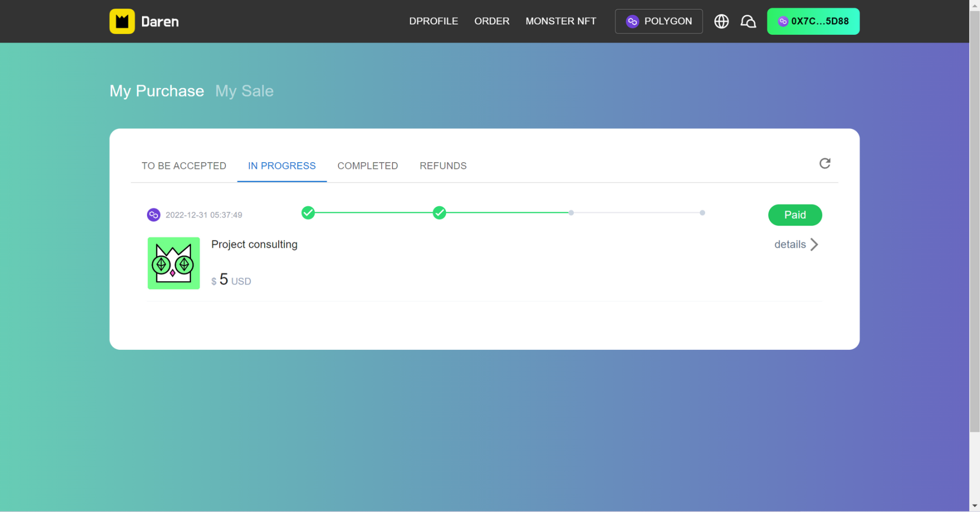Open the notifications bell icon
This screenshot has width=980, height=512.
click(x=748, y=21)
